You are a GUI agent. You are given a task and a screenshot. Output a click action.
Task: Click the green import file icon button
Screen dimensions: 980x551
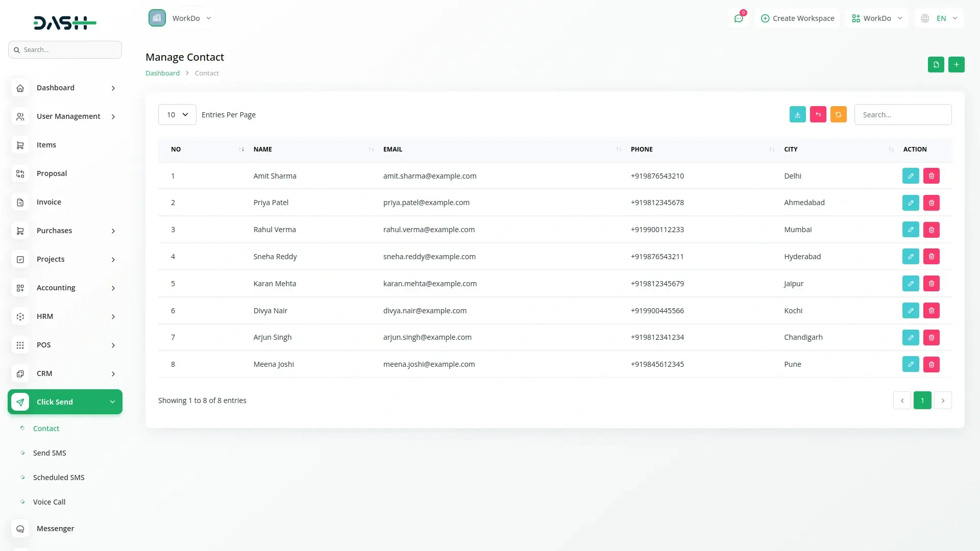[x=936, y=65]
